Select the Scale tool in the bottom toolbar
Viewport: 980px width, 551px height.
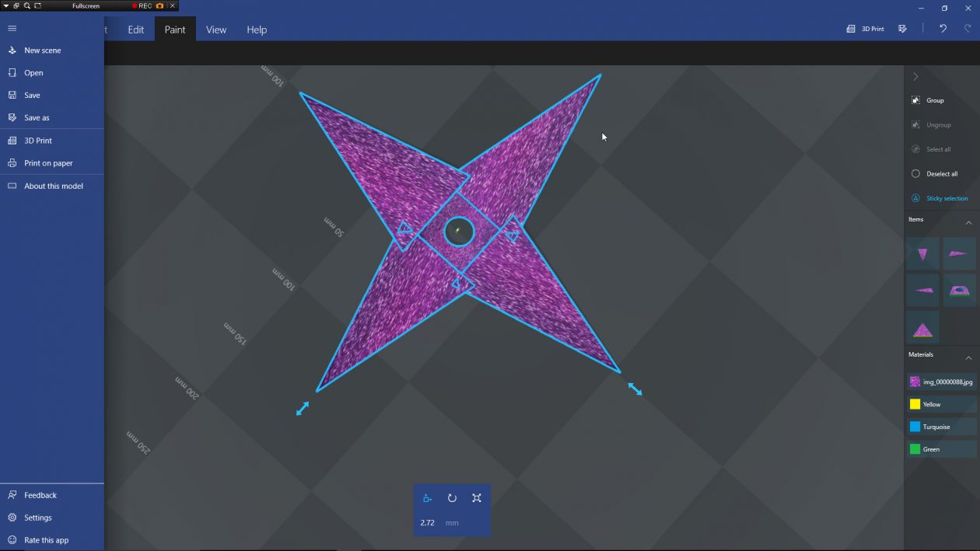[x=477, y=498]
